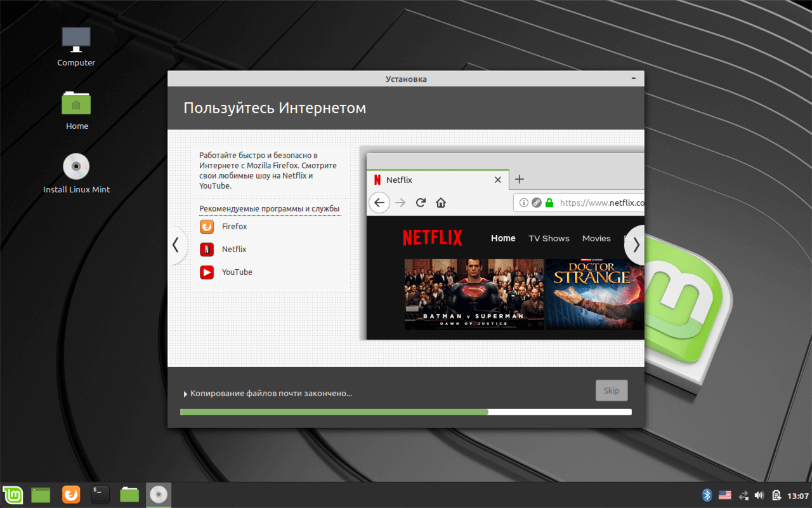Image resolution: width=812 pixels, height=508 pixels.
Task: Click the 'Рекомендуемые программы и службы' heading
Action: [269, 209]
